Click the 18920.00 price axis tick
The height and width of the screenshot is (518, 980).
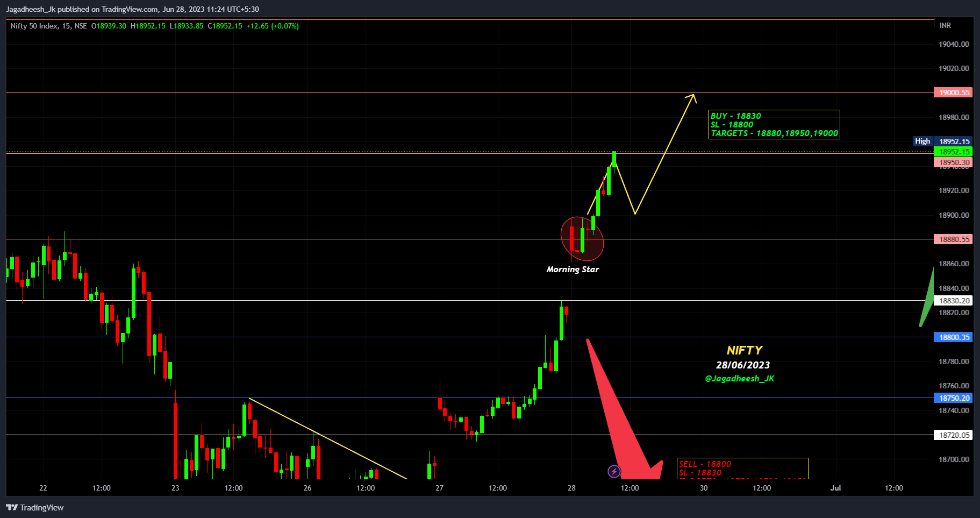954,190
